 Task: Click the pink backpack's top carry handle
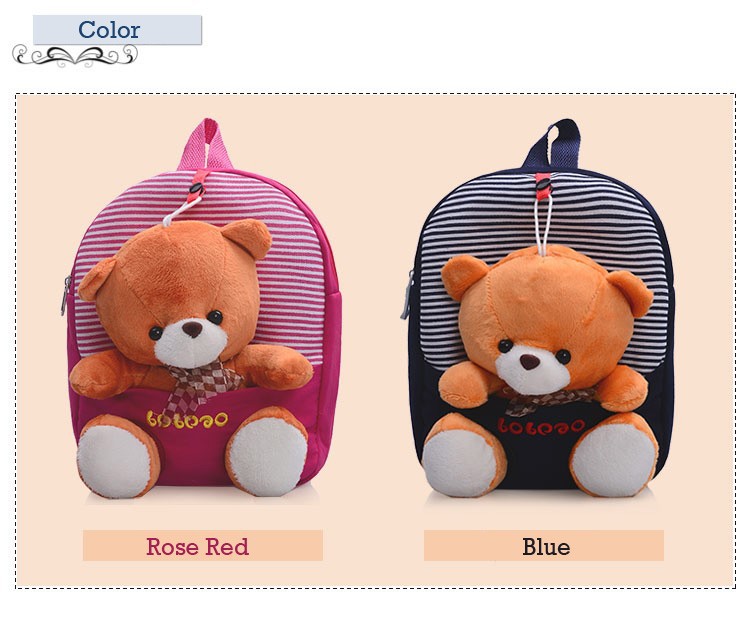point(205,145)
